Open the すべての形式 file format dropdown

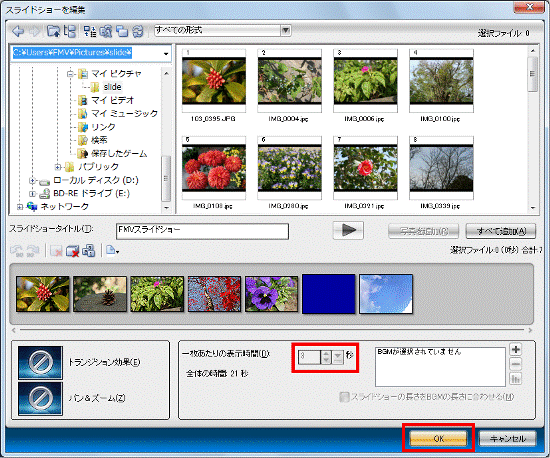tap(286, 30)
